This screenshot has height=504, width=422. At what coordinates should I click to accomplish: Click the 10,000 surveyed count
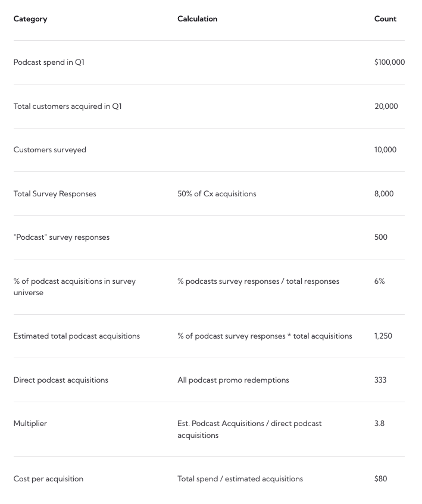385,150
